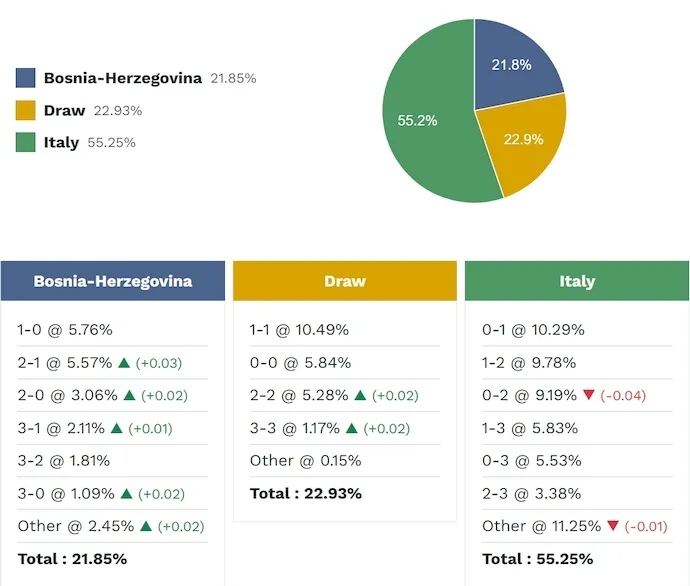The width and height of the screenshot is (690, 586).
Task: Click the blue Bosnia-Herzegovina legend swatch
Action: [x=26, y=78]
